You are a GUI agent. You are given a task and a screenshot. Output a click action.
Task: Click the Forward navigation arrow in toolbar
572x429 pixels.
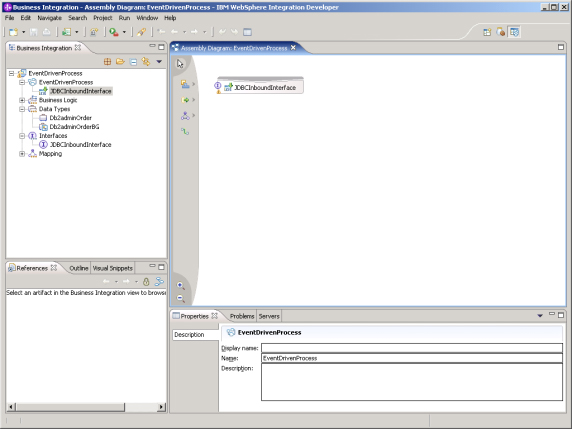point(194,32)
